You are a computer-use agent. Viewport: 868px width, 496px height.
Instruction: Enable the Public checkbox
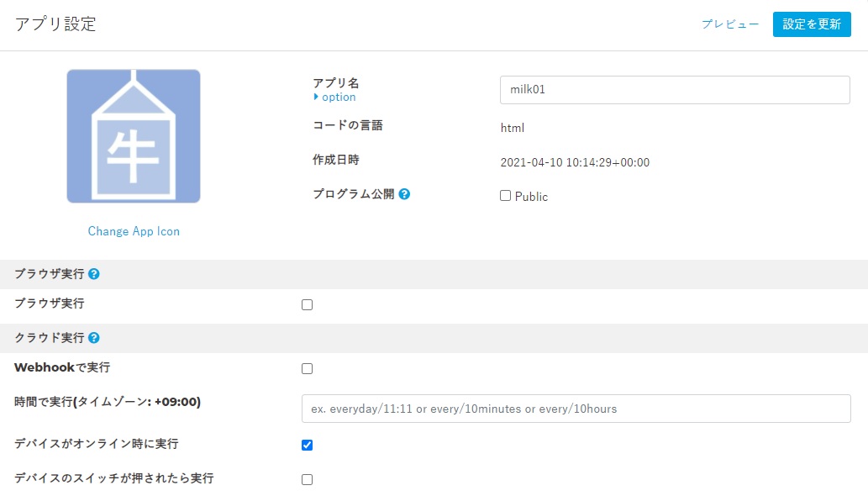(505, 196)
